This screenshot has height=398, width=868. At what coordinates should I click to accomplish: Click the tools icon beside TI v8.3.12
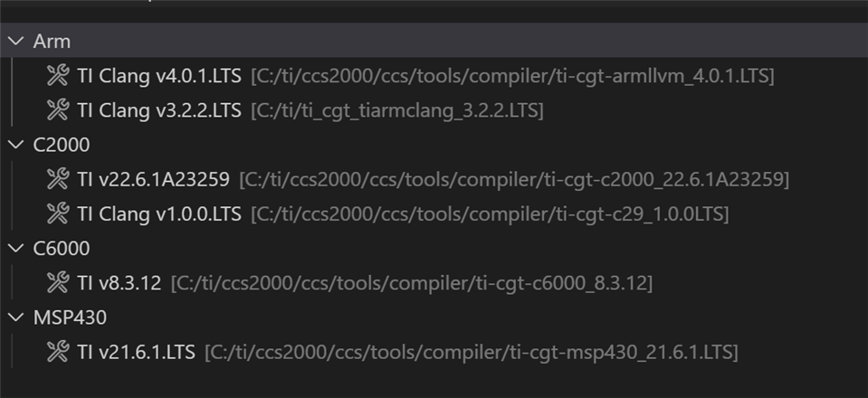click(x=58, y=282)
